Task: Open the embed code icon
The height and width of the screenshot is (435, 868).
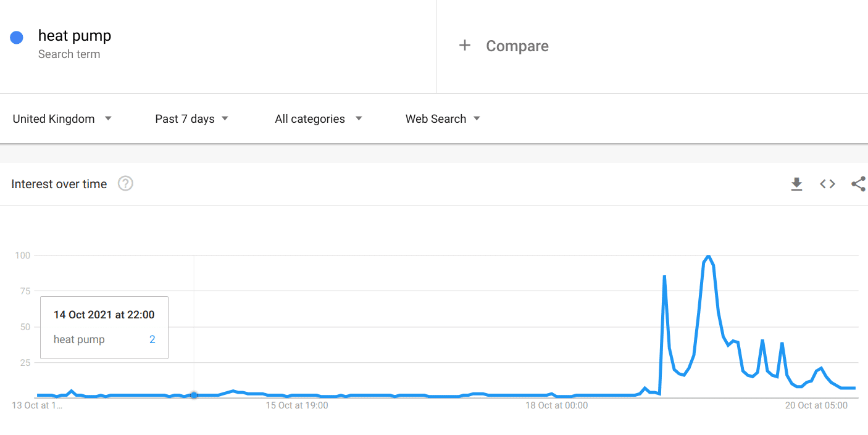Action: tap(827, 184)
